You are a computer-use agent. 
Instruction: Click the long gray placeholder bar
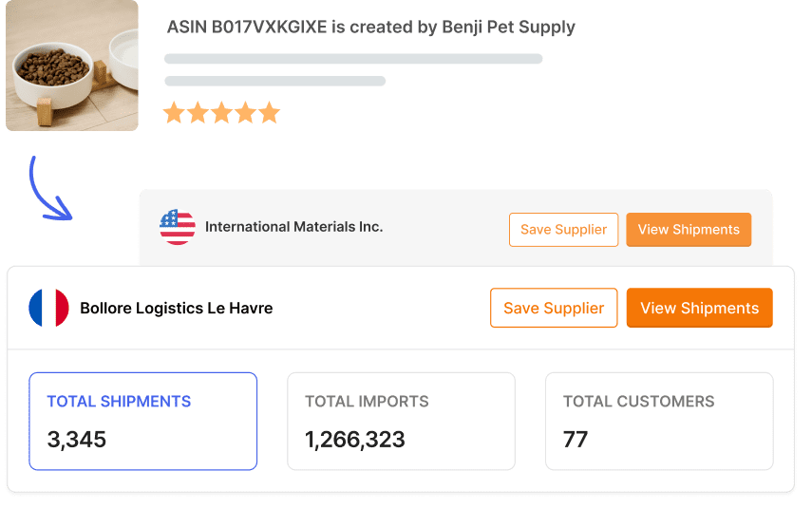pos(353,59)
